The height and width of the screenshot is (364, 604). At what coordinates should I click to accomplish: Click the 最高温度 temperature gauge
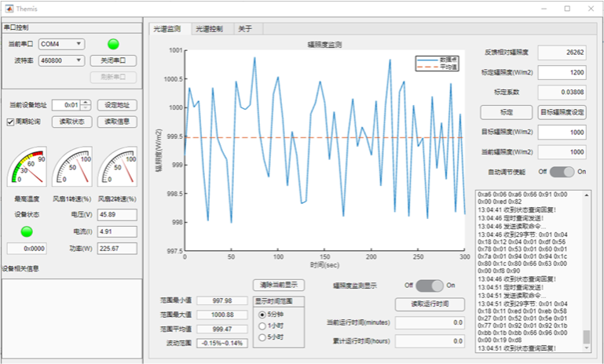[27, 167]
